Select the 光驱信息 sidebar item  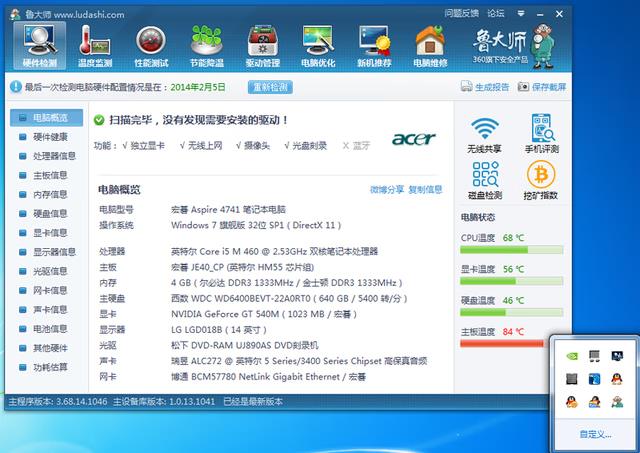point(47,271)
